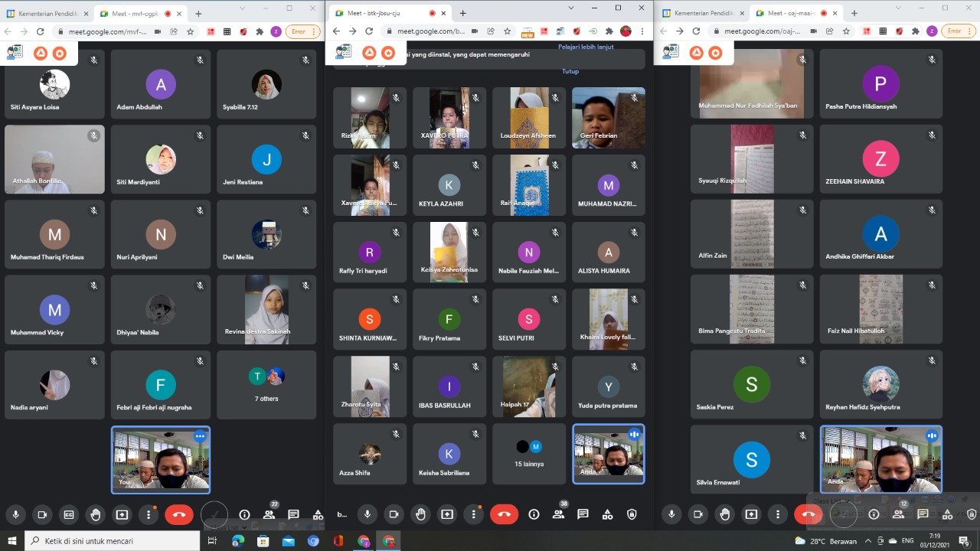The width and height of the screenshot is (980, 551).
Task: Open chat panel in the left Meet window
Action: [293, 515]
